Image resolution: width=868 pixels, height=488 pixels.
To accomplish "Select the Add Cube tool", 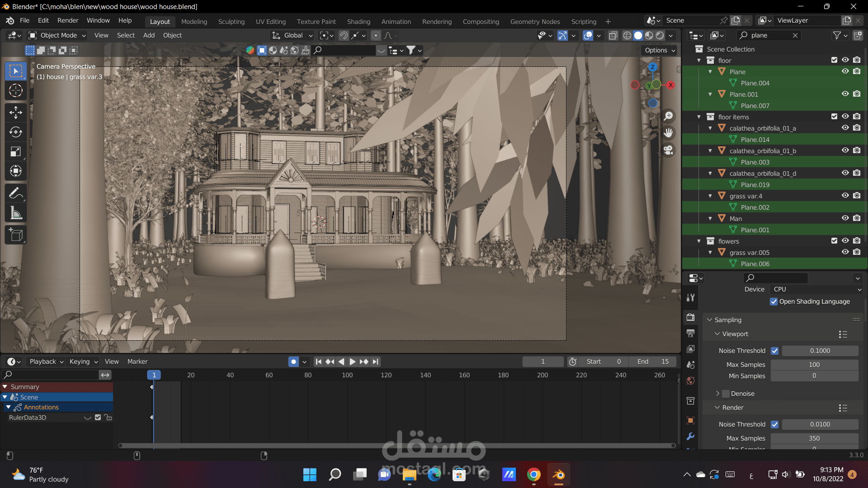I will pos(16,235).
